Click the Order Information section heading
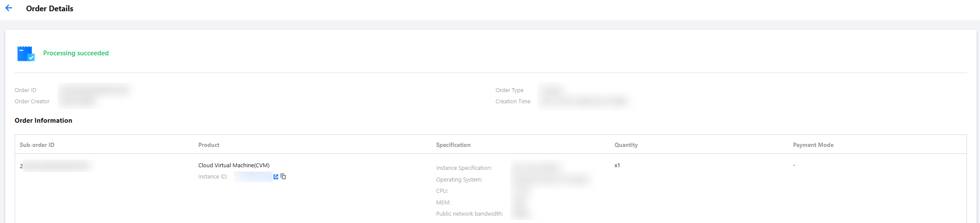The width and height of the screenshot is (980, 223). [44, 121]
